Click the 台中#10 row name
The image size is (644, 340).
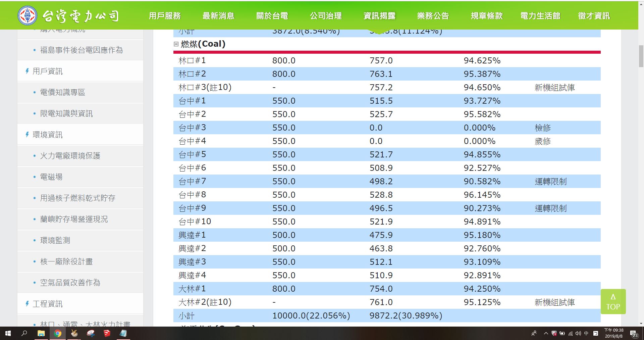[195, 222]
